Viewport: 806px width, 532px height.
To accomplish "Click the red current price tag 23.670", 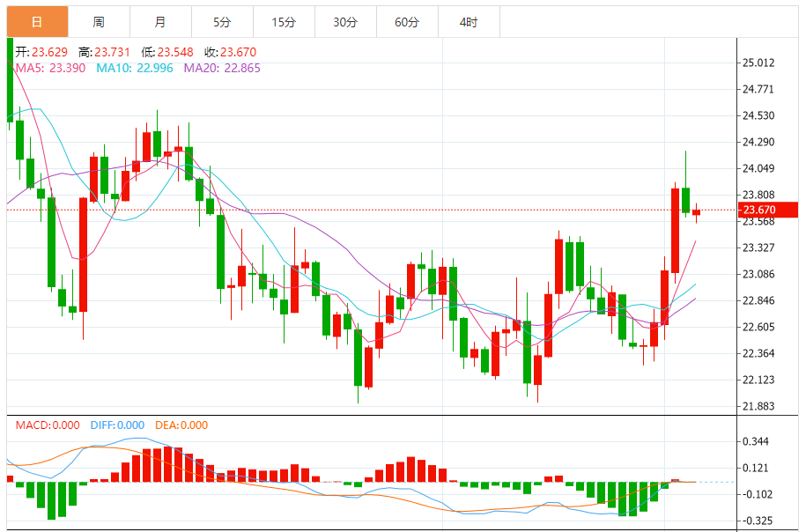I will click(x=767, y=210).
